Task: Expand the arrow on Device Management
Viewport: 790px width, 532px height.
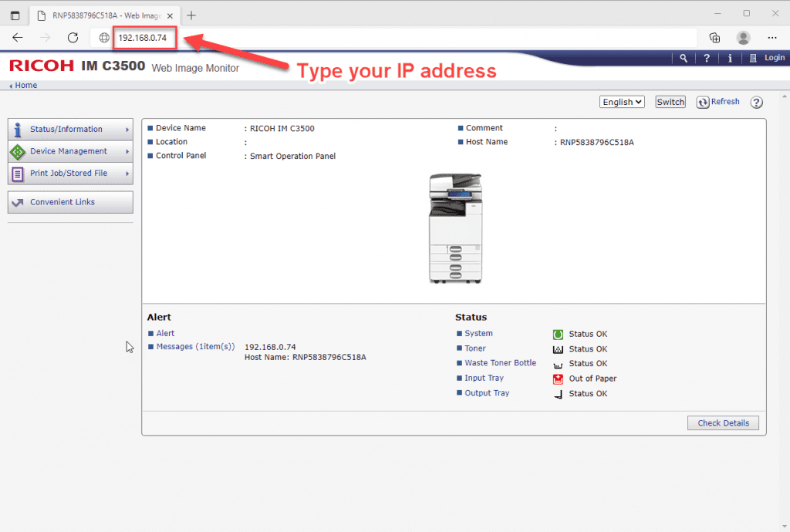Action: coord(127,151)
